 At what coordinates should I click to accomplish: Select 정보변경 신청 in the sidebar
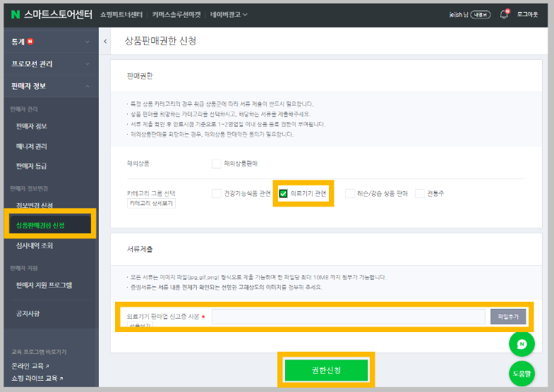click(35, 205)
